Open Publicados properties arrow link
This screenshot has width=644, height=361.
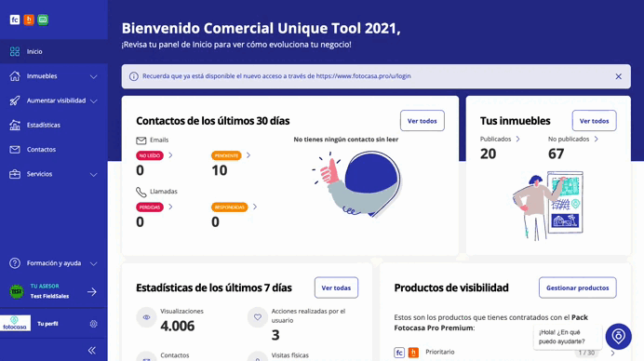pos(518,139)
